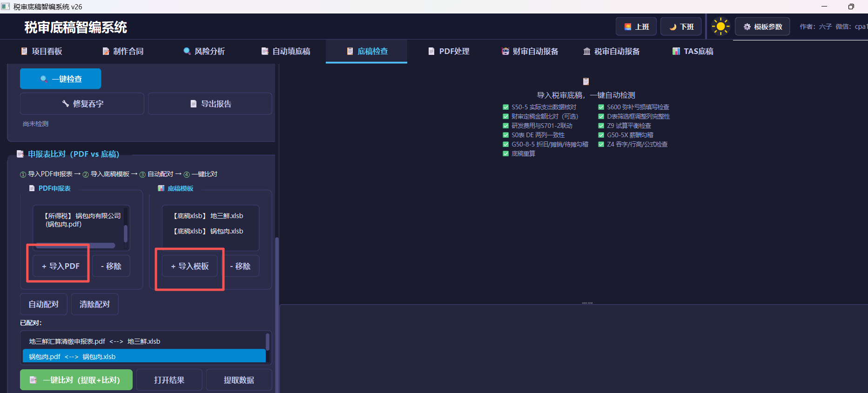Select 【底稿xlsb】锅包肉.xlsb entry

point(208,231)
